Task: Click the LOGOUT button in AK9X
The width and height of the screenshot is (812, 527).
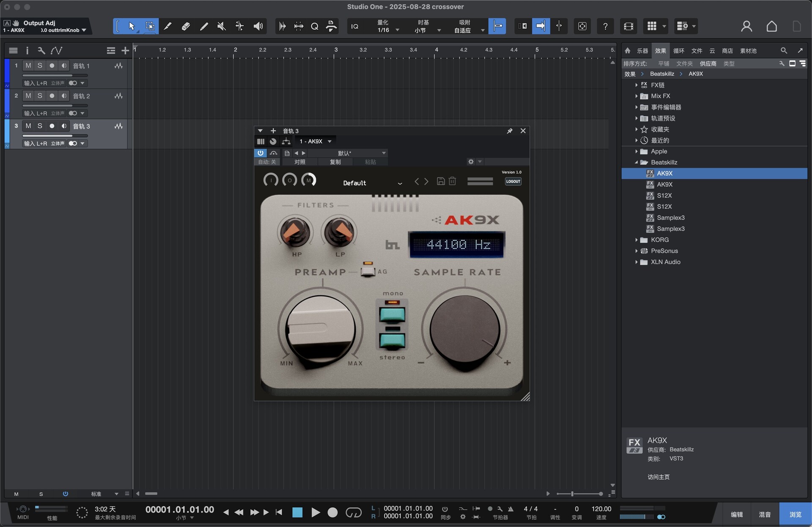Action: click(x=513, y=181)
